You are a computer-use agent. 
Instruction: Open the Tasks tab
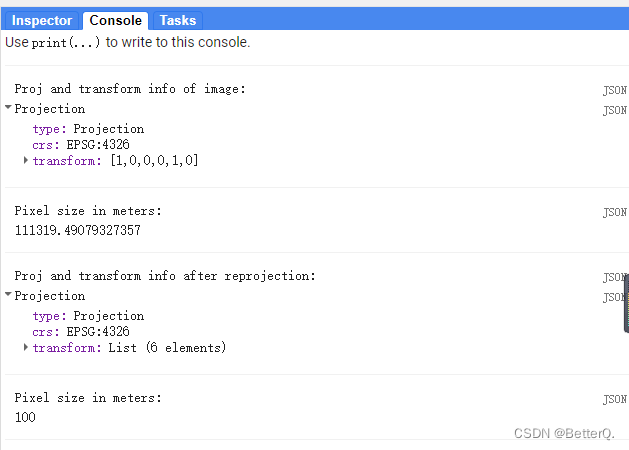[178, 20]
